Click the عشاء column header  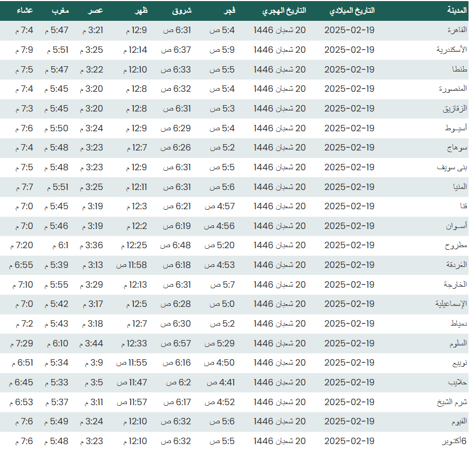25,11
